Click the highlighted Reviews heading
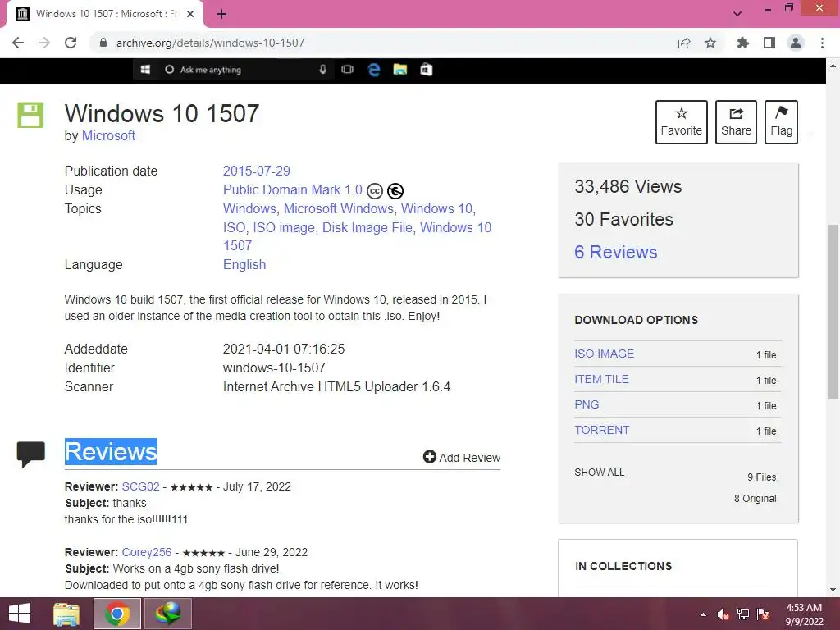The height and width of the screenshot is (630, 840). tap(111, 452)
